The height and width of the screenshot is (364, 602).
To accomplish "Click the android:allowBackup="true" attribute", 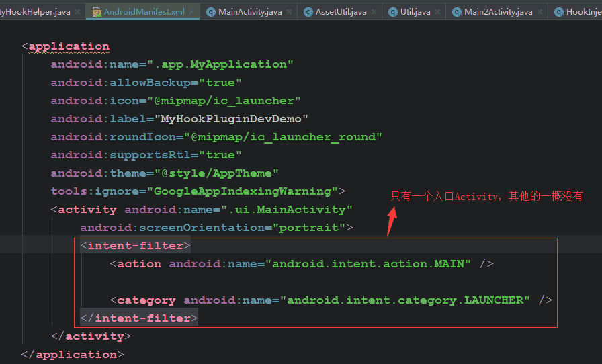I will (x=146, y=83).
